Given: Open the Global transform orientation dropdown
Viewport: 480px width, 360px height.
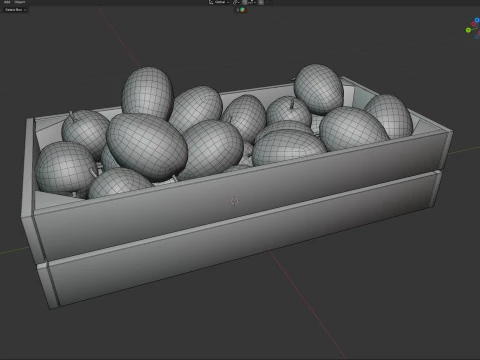Looking at the screenshot, I should click(222, 2).
